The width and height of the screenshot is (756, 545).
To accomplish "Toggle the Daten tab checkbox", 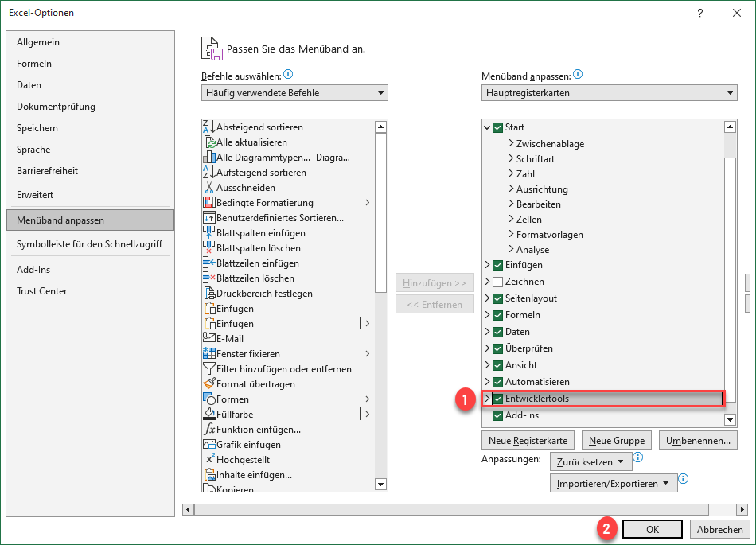I will (x=497, y=332).
